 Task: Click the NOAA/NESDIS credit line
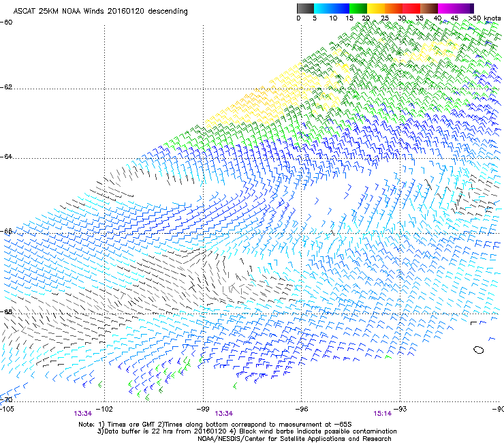point(294,439)
